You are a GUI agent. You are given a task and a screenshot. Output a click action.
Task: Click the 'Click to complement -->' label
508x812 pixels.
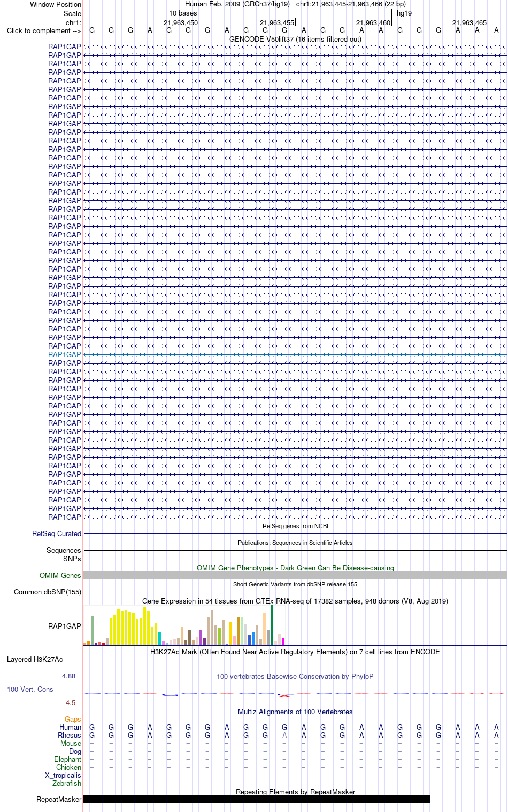(x=44, y=30)
